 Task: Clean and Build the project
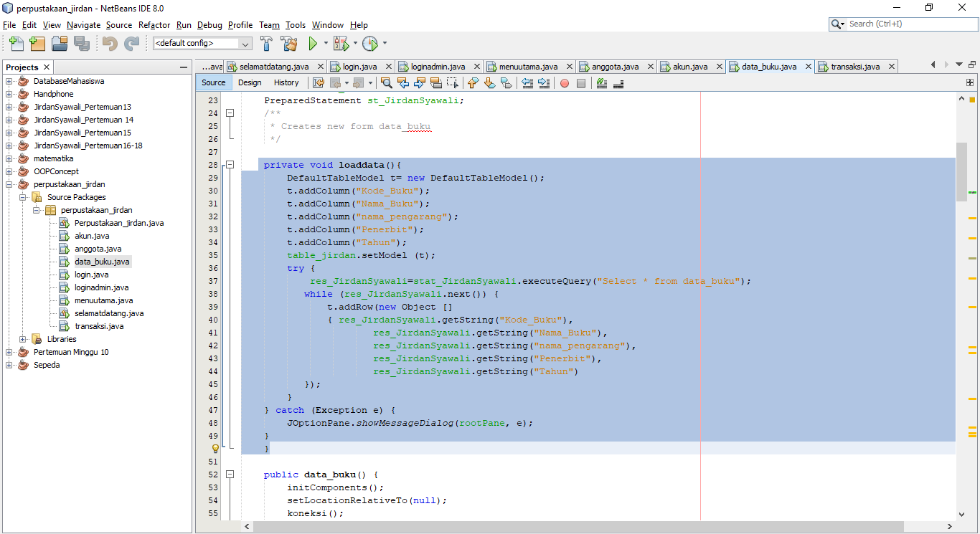289,44
